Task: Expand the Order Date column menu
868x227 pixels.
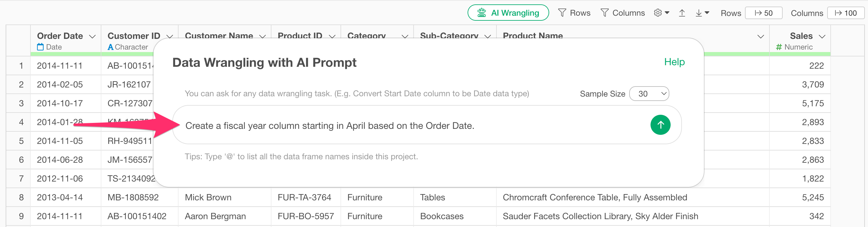Action: pos(92,36)
